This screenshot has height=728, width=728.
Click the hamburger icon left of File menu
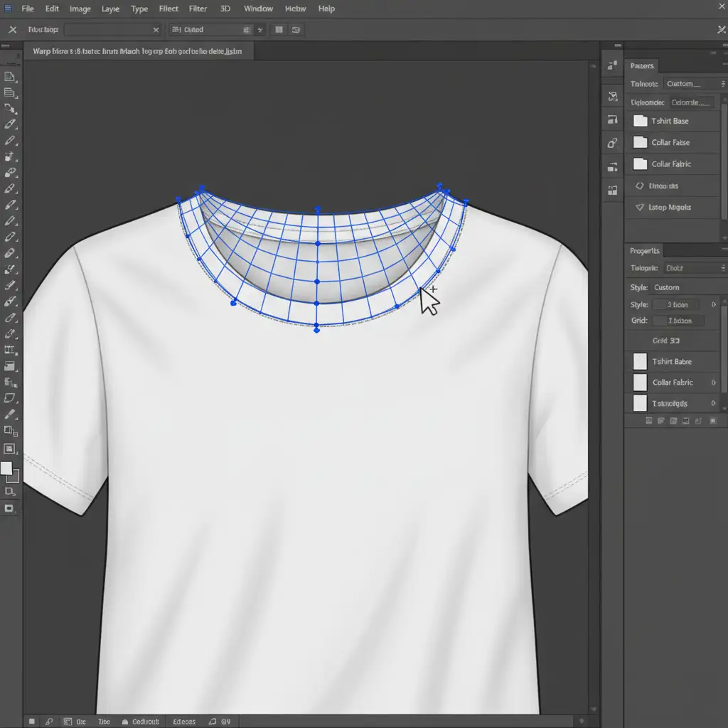(x=9, y=9)
